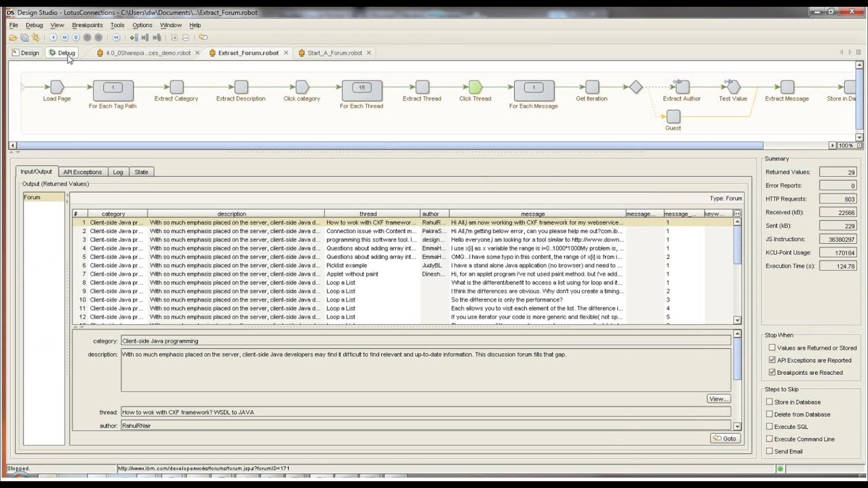Select the Load Page step node
Viewport: 868px width, 488px height.
coord(57,87)
